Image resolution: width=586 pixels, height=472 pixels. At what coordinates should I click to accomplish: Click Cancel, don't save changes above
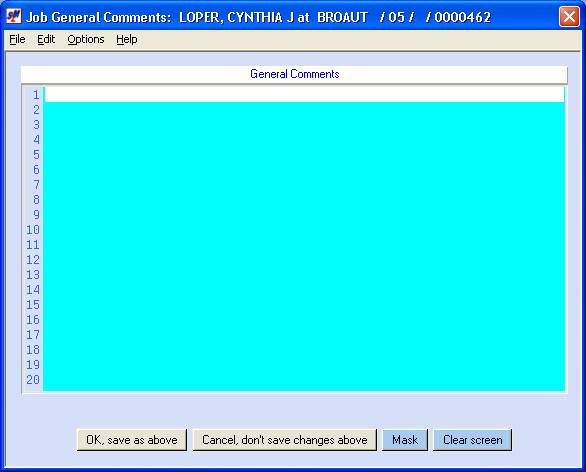point(284,440)
